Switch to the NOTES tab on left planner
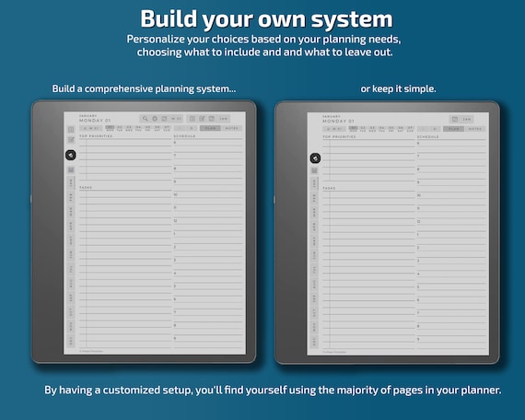 [232, 128]
